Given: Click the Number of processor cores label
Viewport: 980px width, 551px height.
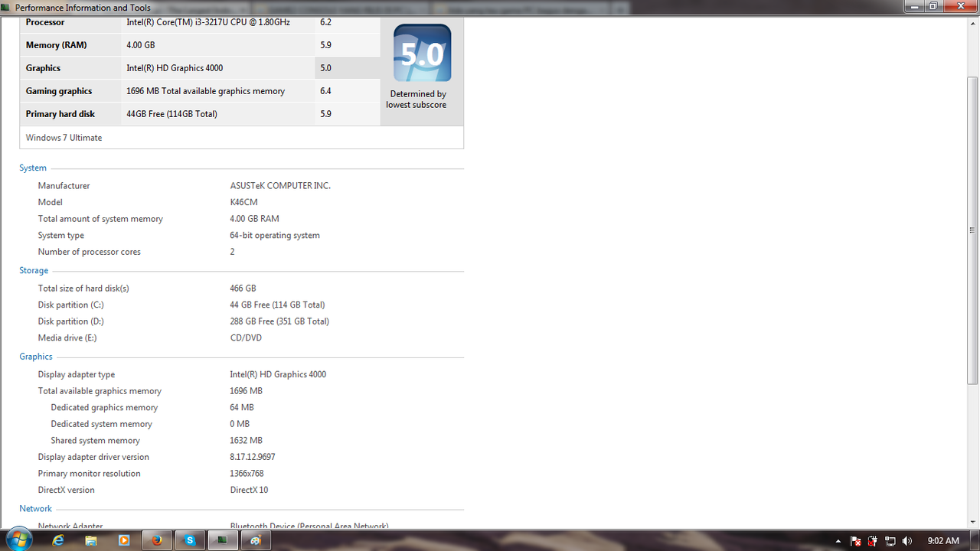Looking at the screenshot, I should (x=90, y=252).
